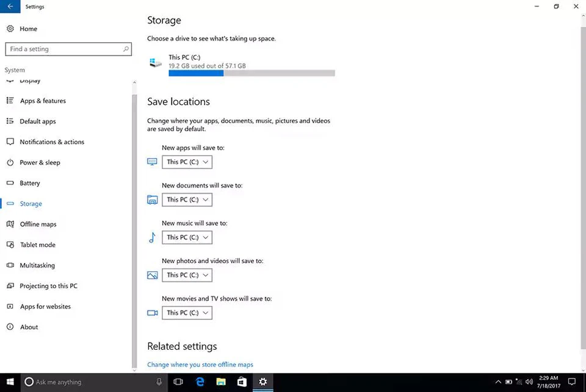586x392 pixels.
Task: Launch Microsoft Edge from the taskbar
Action: point(200,382)
